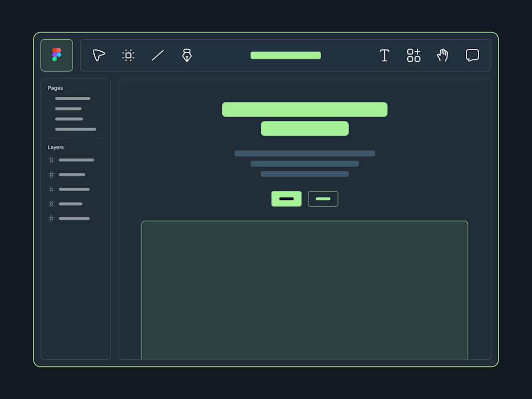Click the third layer's frame icon
This screenshot has height=399, width=532.
pyautogui.click(x=51, y=189)
